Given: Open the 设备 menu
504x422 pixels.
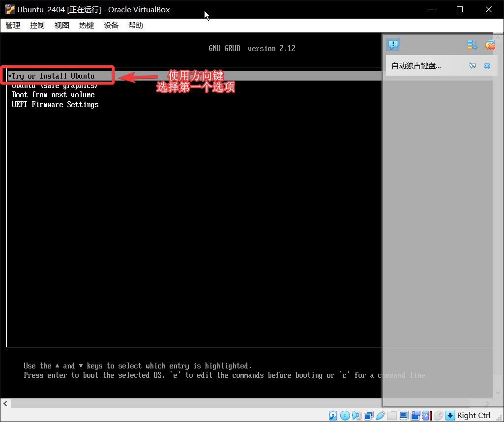Looking at the screenshot, I should point(111,26).
